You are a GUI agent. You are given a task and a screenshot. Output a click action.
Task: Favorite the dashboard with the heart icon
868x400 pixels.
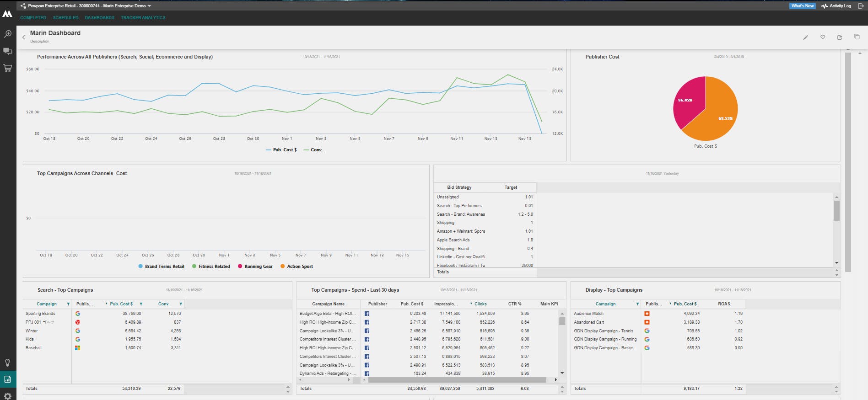(823, 37)
